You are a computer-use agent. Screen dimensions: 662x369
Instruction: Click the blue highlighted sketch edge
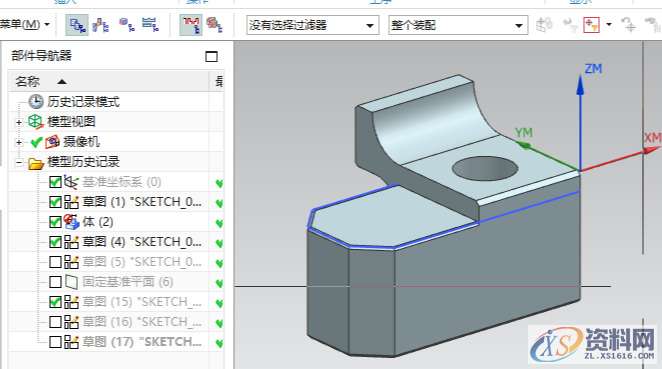coord(528,207)
